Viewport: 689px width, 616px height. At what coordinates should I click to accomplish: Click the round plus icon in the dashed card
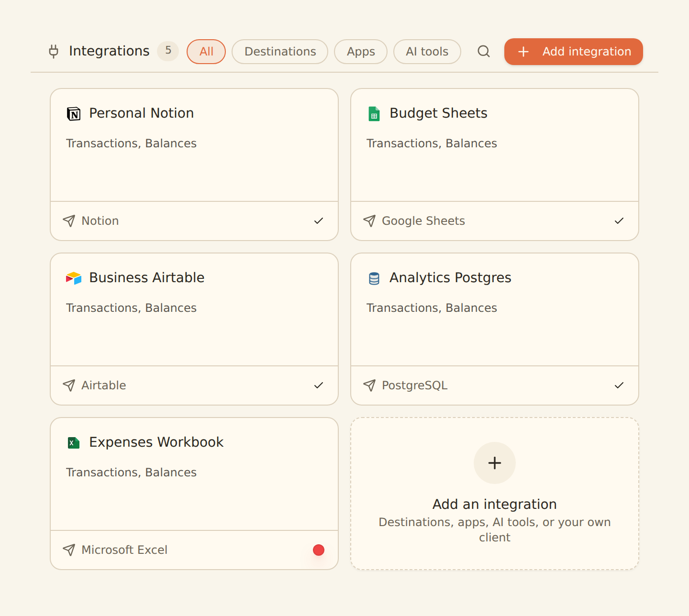click(x=495, y=463)
